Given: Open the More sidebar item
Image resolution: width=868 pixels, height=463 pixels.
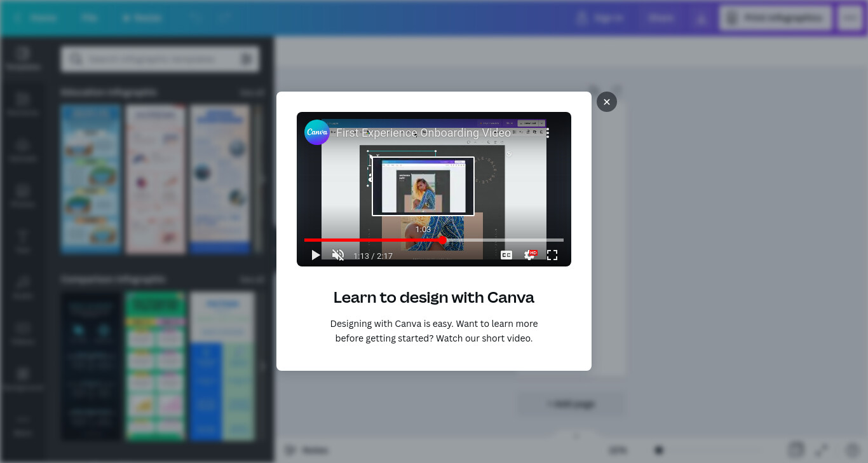Looking at the screenshot, I should (x=23, y=425).
